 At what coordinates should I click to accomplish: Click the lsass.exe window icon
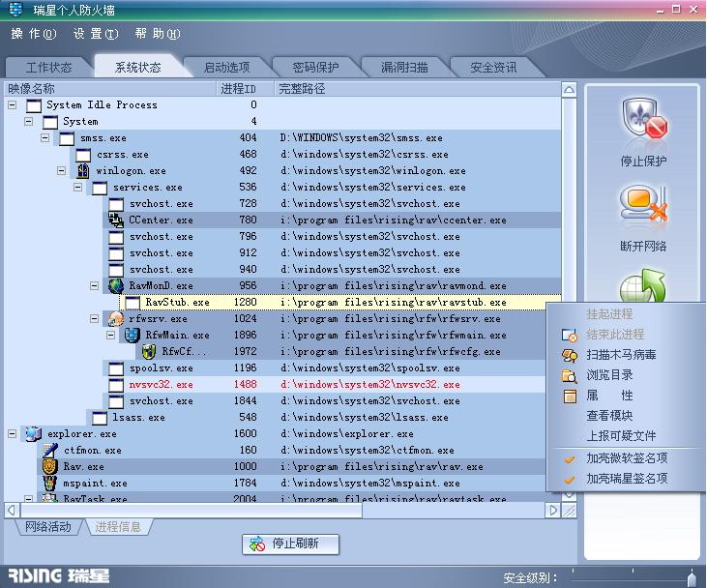click(100, 418)
